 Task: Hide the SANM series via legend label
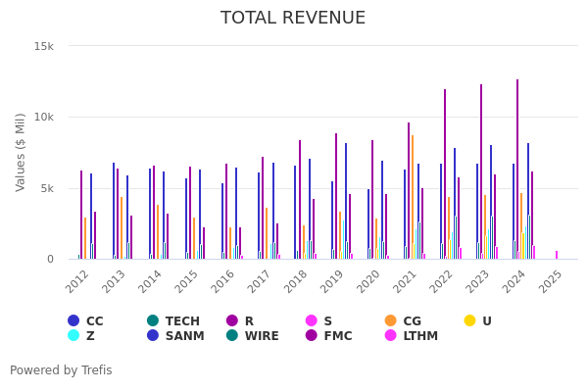184,336
